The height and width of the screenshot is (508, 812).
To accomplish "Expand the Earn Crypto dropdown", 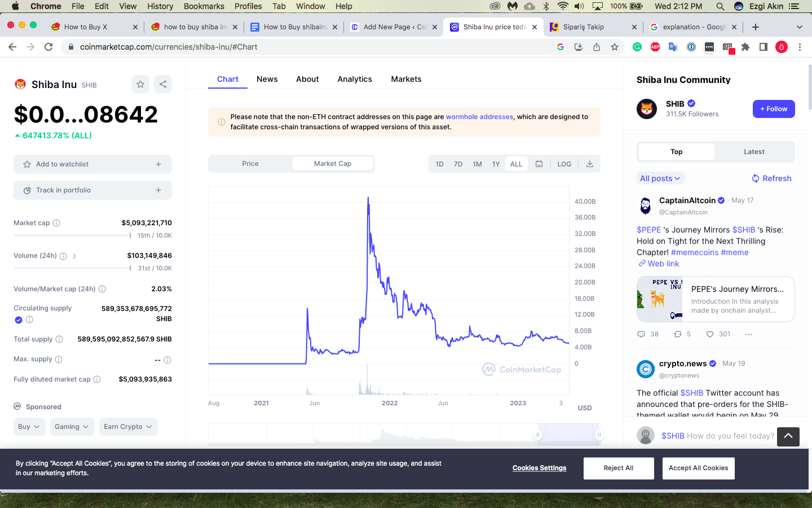I will [128, 427].
